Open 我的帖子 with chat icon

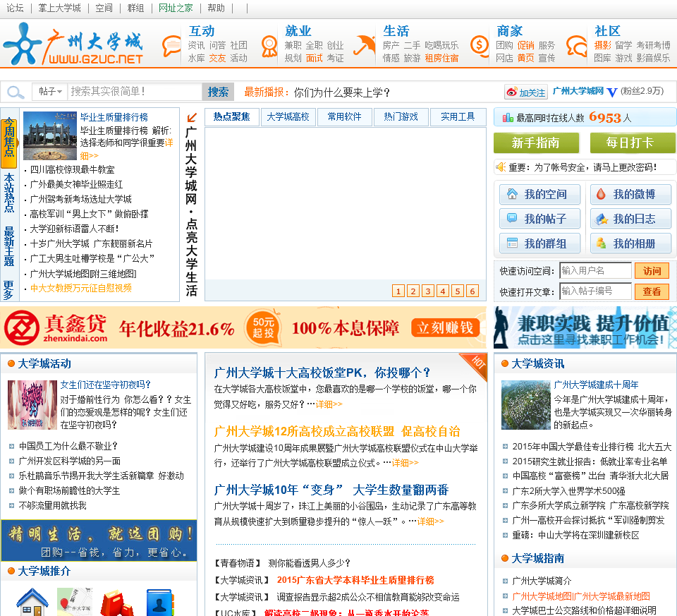539,219
